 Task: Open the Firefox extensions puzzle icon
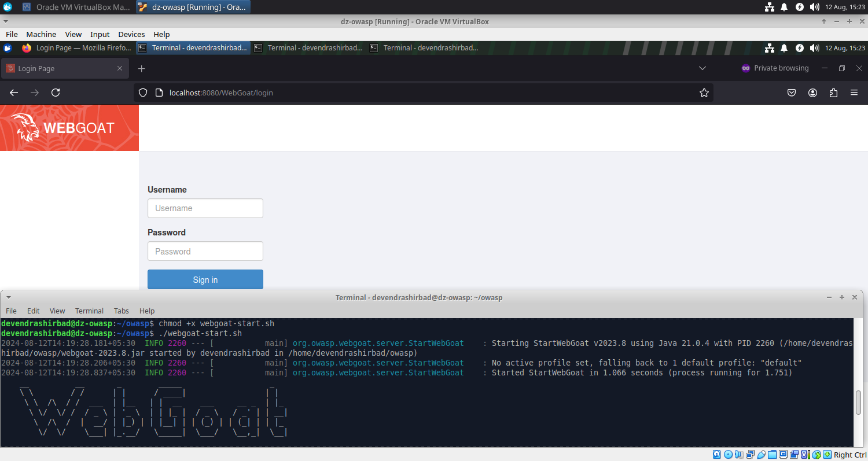click(x=833, y=93)
